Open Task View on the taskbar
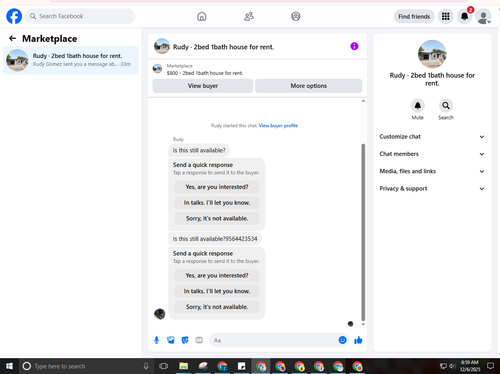Screen dimensions: 500x374 163,366
